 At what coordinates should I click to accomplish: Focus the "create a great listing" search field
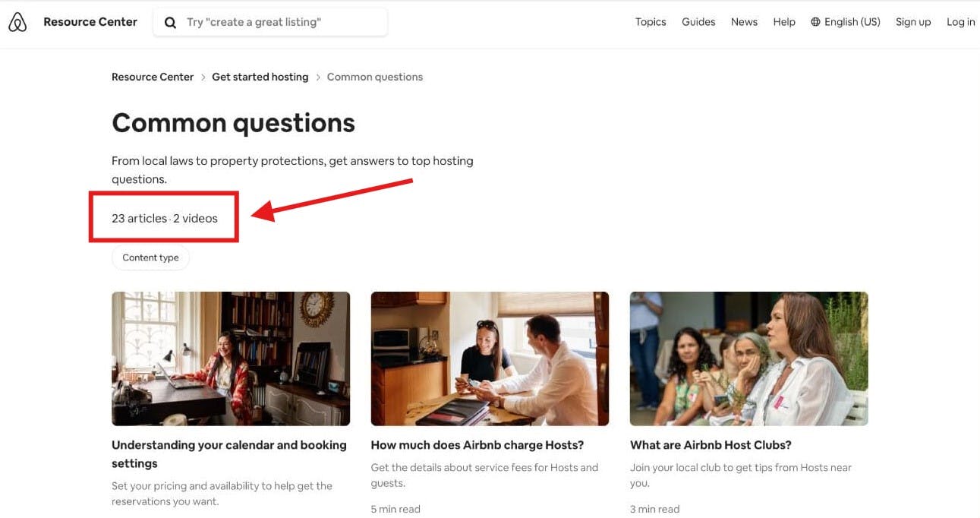(270, 22)
